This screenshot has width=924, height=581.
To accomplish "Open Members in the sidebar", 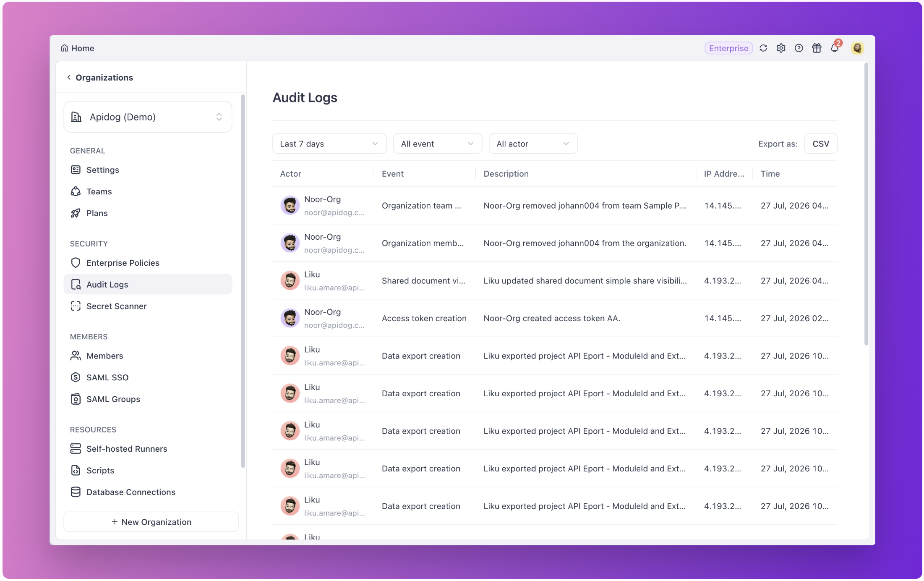I will point(148,356).
